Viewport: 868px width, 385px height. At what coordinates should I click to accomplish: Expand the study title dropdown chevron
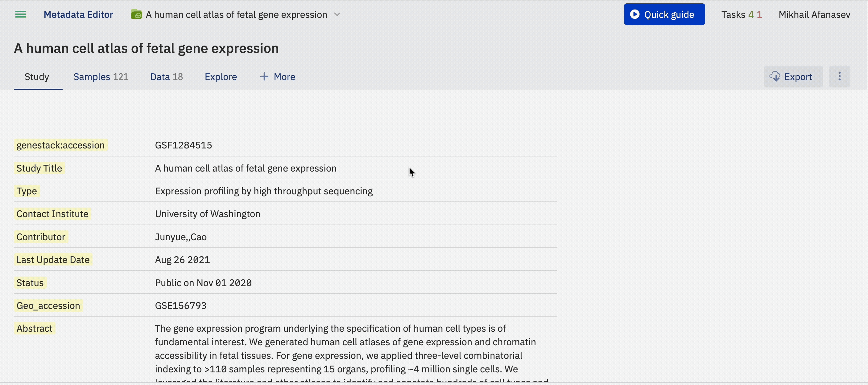337,14
